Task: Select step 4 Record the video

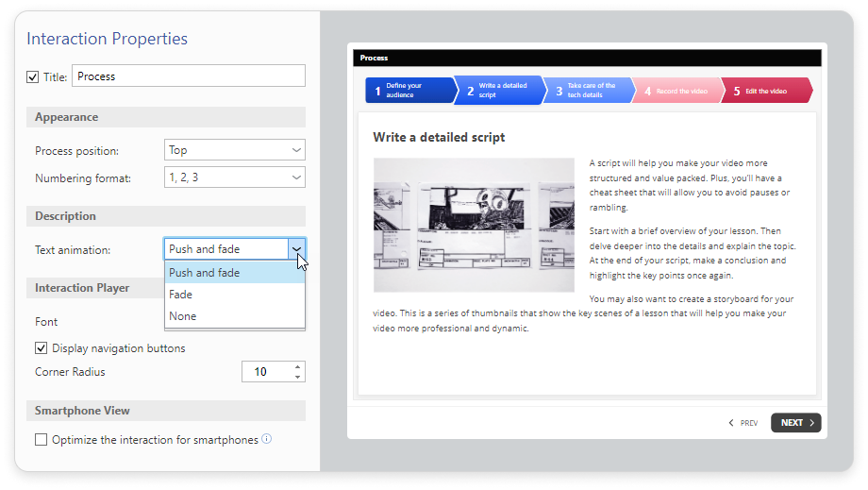Action: coord(677,91)
